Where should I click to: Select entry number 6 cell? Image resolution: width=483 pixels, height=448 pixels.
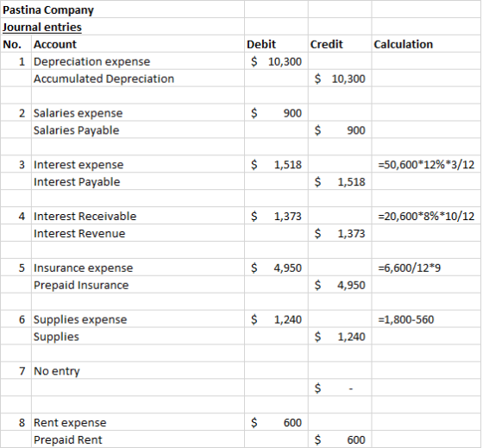pos(16,319)
